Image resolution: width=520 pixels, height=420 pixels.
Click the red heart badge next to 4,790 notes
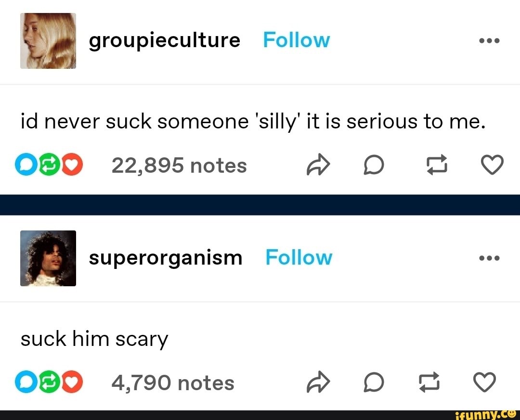click(72, 382)
